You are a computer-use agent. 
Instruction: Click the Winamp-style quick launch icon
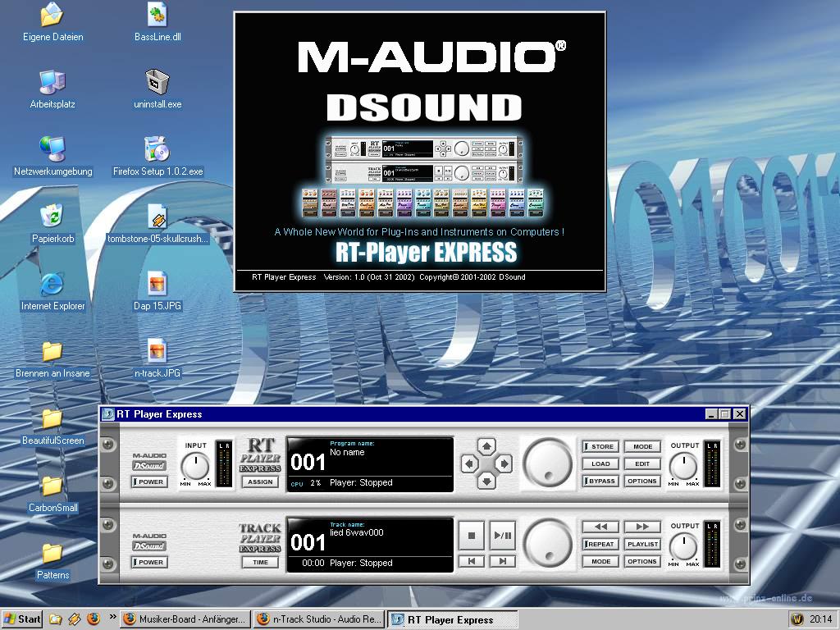click(75, 619)
